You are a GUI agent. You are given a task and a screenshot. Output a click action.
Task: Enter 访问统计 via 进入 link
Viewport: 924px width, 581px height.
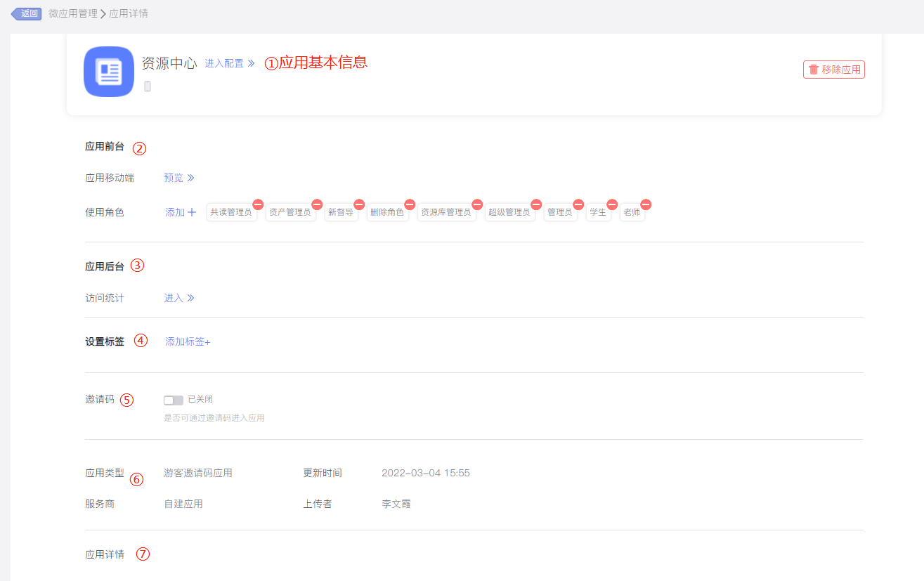(x=178, y=298)
